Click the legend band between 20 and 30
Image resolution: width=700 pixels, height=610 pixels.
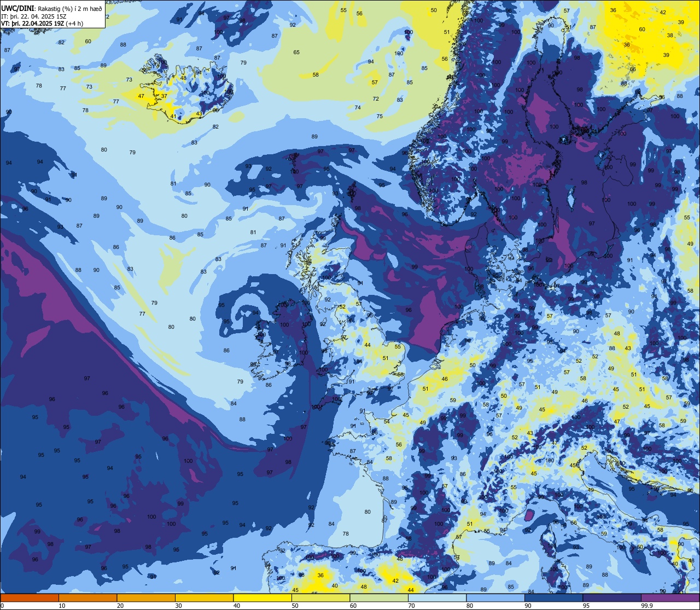(146, 598)
